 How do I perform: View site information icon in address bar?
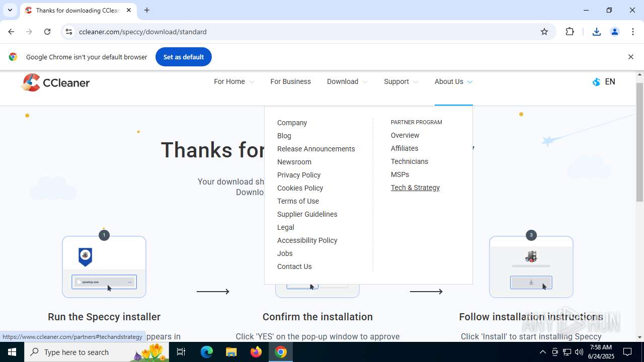tap(69, 32)
